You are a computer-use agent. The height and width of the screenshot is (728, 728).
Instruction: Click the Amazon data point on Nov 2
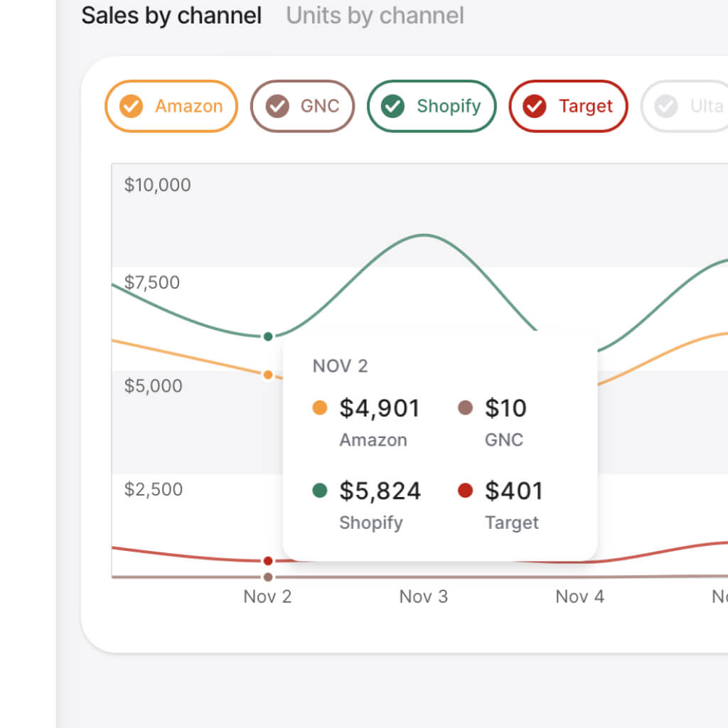tap(268, 375)
